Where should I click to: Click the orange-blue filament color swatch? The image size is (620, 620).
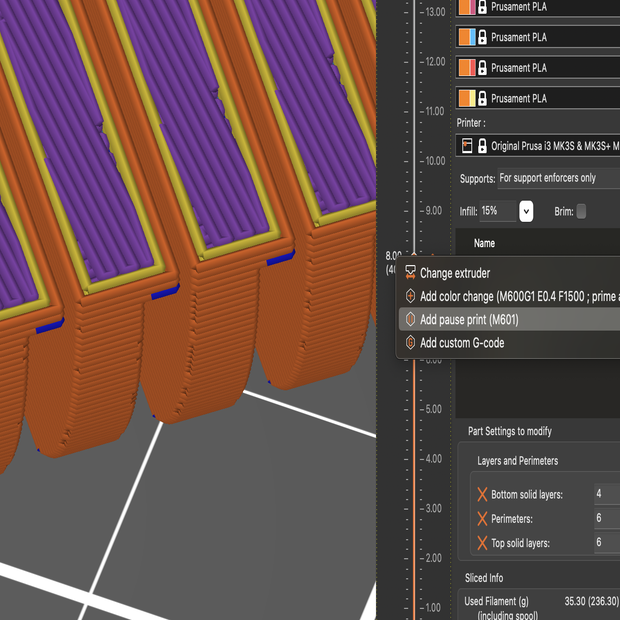466,37
